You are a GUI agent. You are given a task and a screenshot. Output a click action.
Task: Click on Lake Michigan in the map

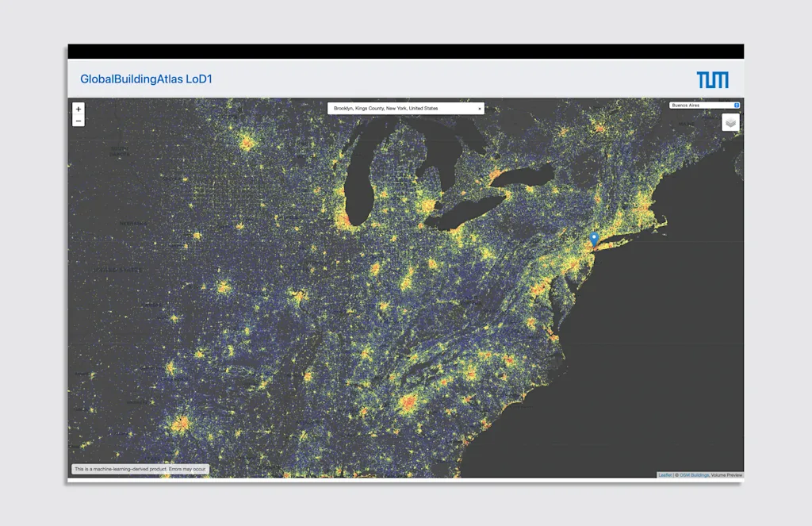tap(357, 190)
